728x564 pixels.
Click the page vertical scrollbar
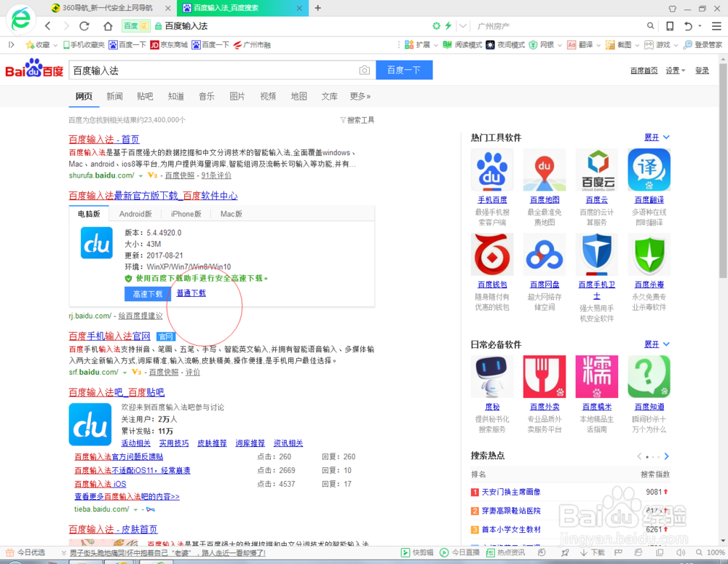tap(723, 171)
